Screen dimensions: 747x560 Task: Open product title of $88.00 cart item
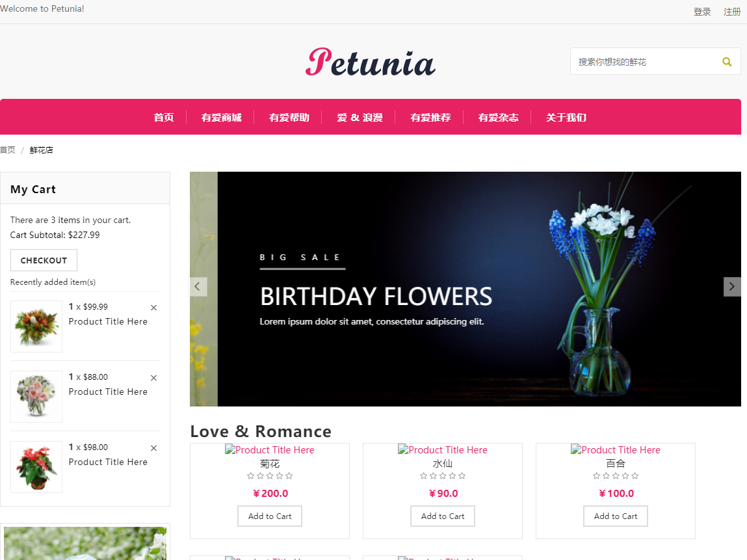point(108,392)
